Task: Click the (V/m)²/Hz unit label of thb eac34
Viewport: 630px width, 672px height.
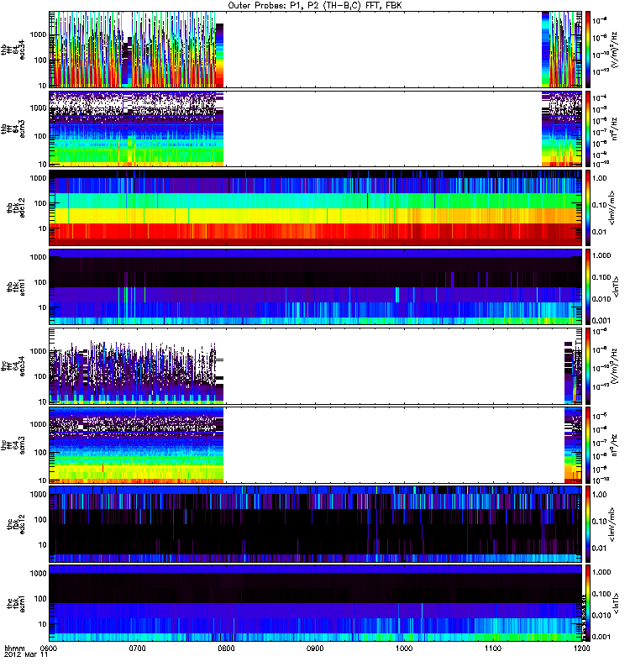Action: click(614, 50)
